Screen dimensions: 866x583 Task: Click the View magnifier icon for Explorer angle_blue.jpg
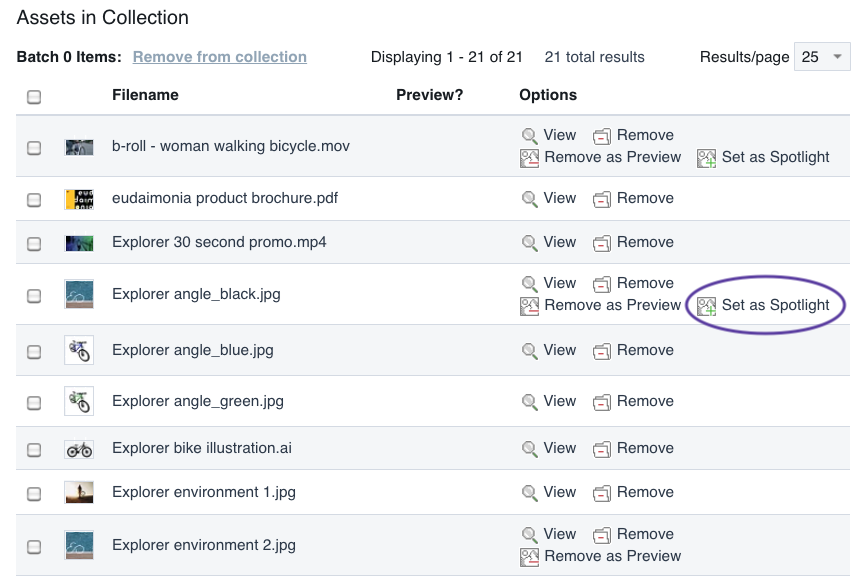[529, 351]
